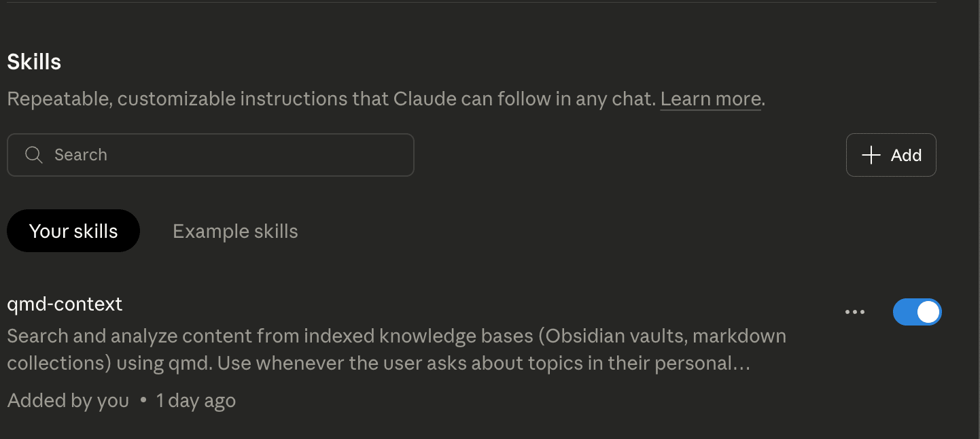Viewport: 980px width, 439px height.
Task: Click the magnifying glass search icon
Action: coord(33,155)
